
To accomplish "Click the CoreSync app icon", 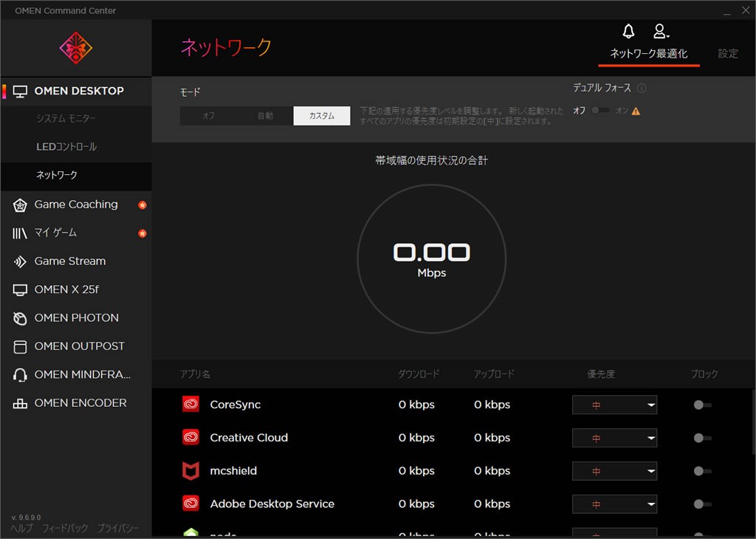I will [x=191, y=404].
